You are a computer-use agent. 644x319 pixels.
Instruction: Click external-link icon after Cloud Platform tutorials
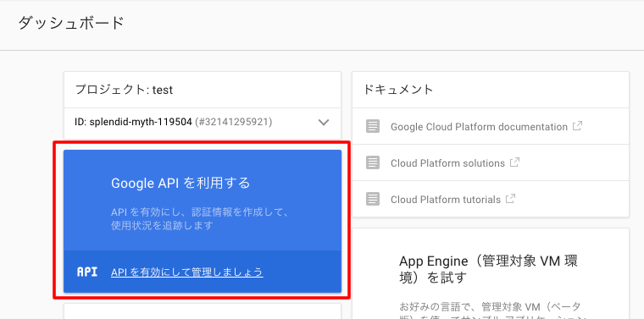tap(510, 199)
